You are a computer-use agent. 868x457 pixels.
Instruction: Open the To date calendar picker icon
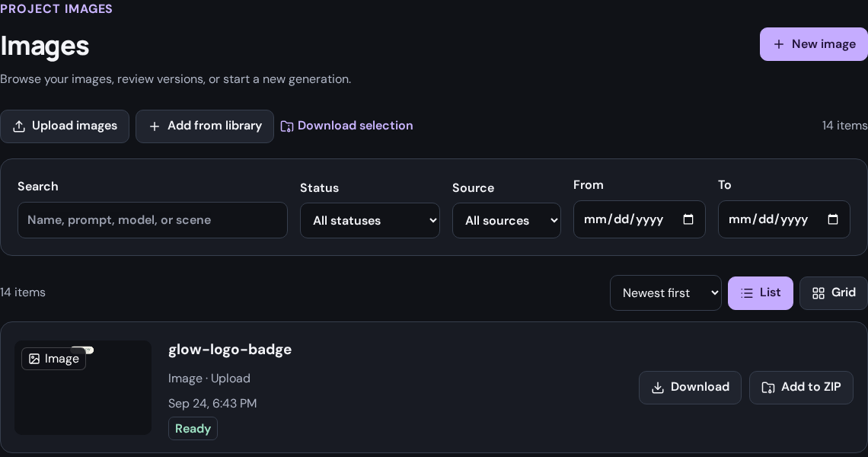[832, 219]
